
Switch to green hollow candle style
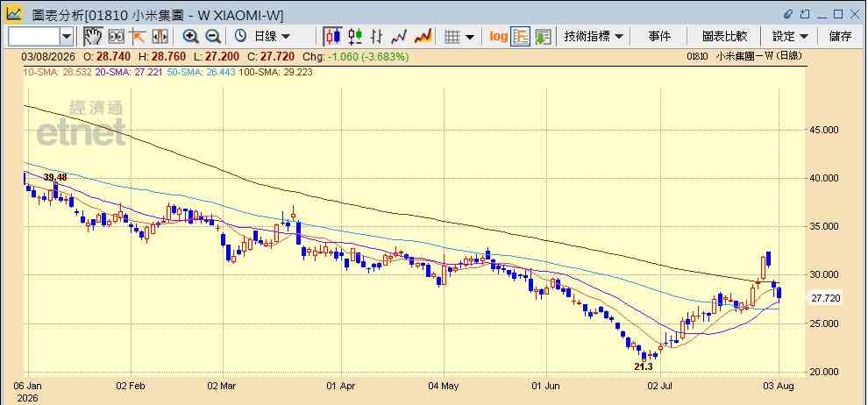[355, 37]
